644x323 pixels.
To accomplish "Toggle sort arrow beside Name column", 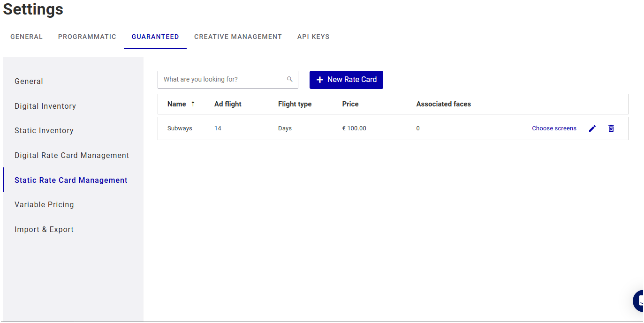I will (193, 104).
